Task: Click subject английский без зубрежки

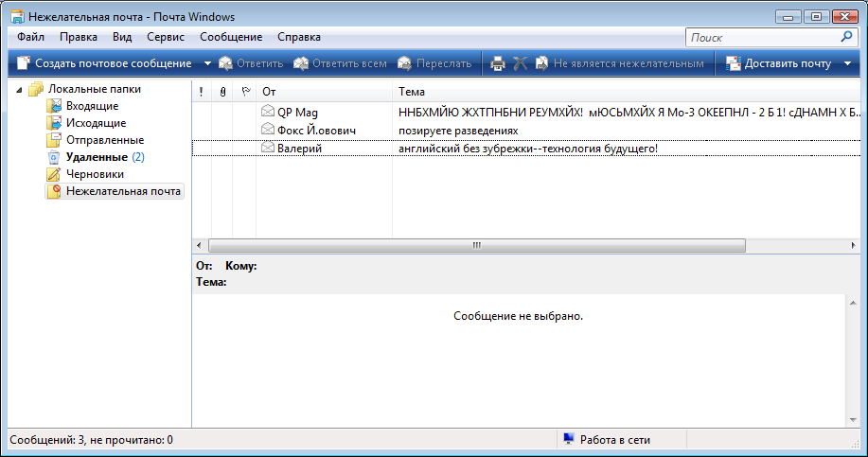Action: pos(528,149)
